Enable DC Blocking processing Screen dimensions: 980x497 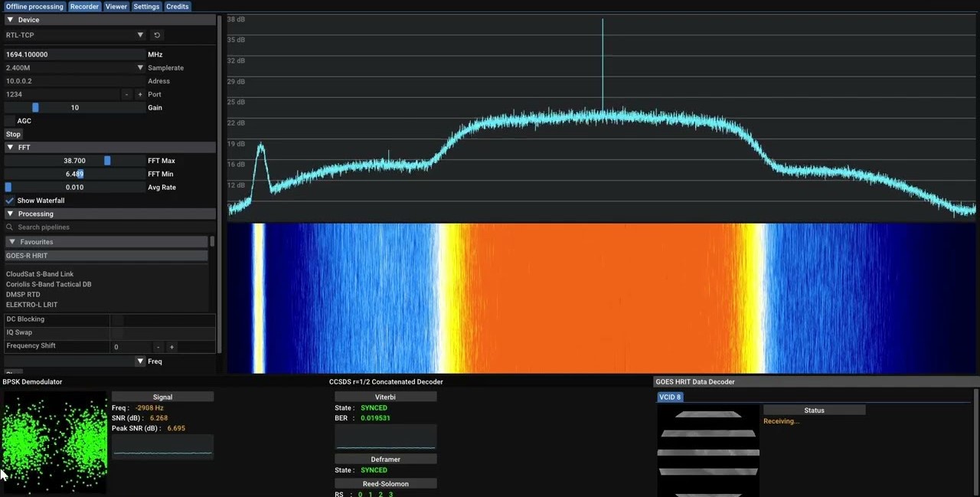pos(116,319)
